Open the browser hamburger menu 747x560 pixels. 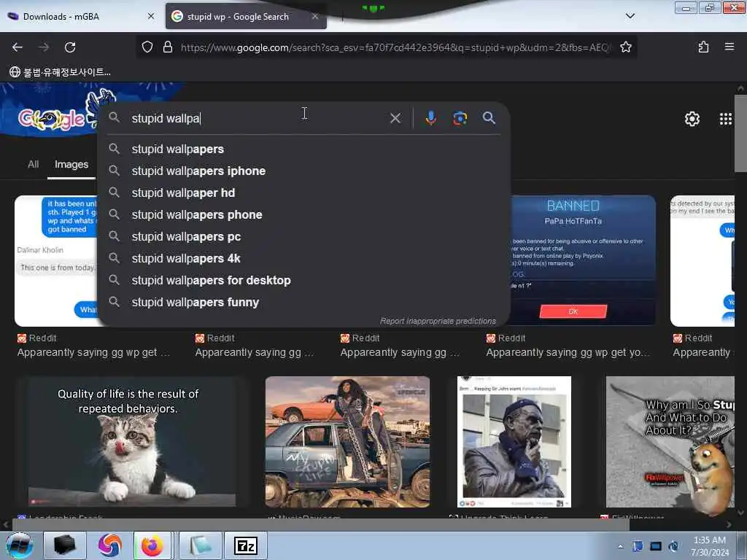[729, 47]
